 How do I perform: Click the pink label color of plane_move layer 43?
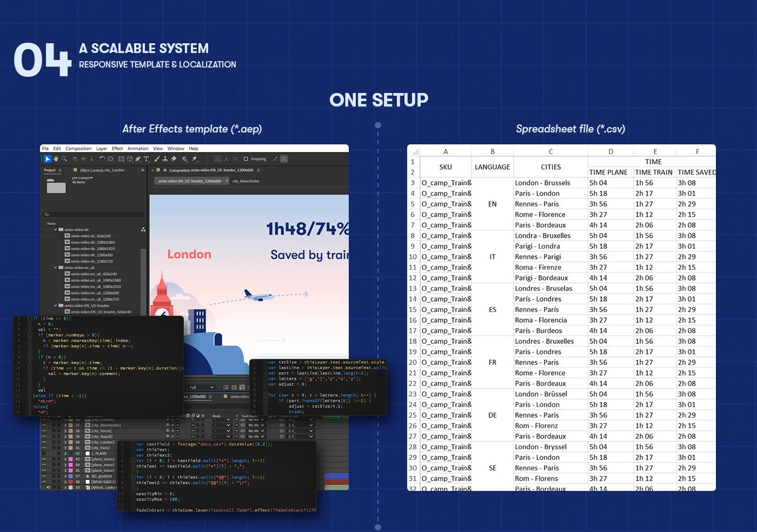(70, 460)
